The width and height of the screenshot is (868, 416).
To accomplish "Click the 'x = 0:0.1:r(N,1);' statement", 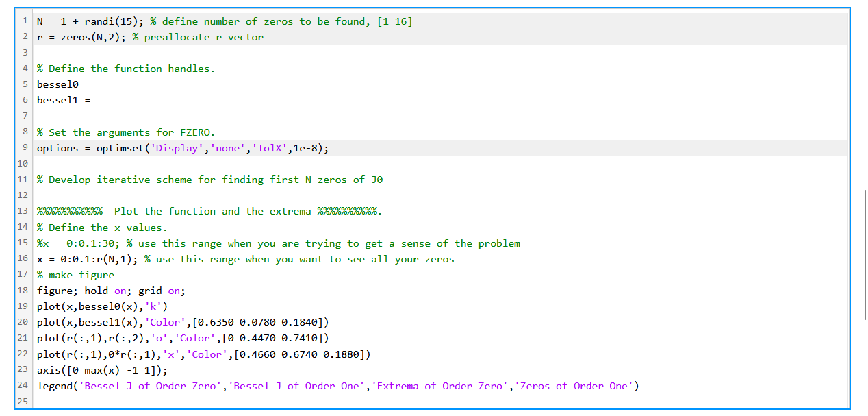I will coord(88,259).
